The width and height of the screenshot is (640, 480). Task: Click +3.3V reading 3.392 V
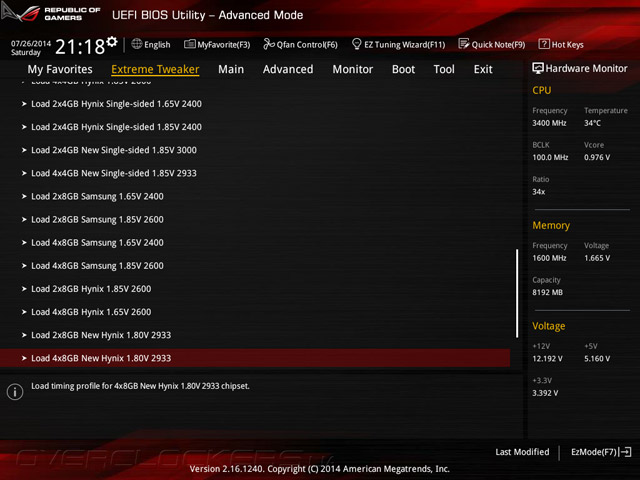pos(545,393)
